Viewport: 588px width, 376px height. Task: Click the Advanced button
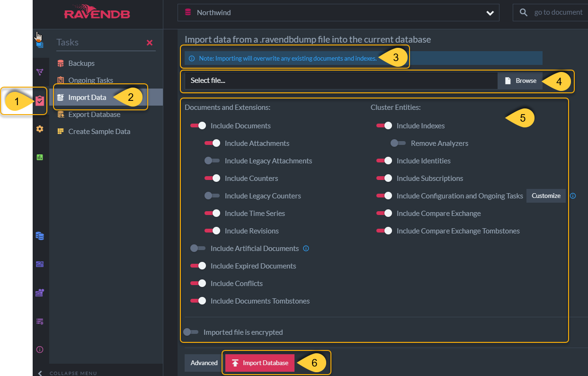[204, 363]
